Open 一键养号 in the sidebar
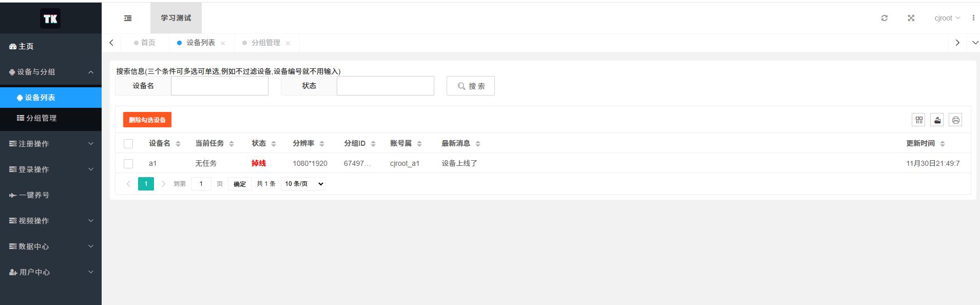Viewport: 980px width, 305px height. pos(51,195)
